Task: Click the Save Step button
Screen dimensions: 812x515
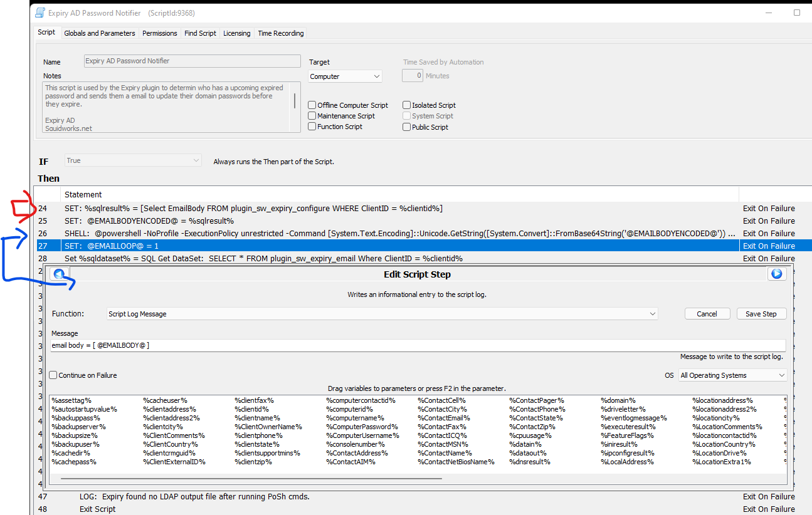Action: pos(761,313)
